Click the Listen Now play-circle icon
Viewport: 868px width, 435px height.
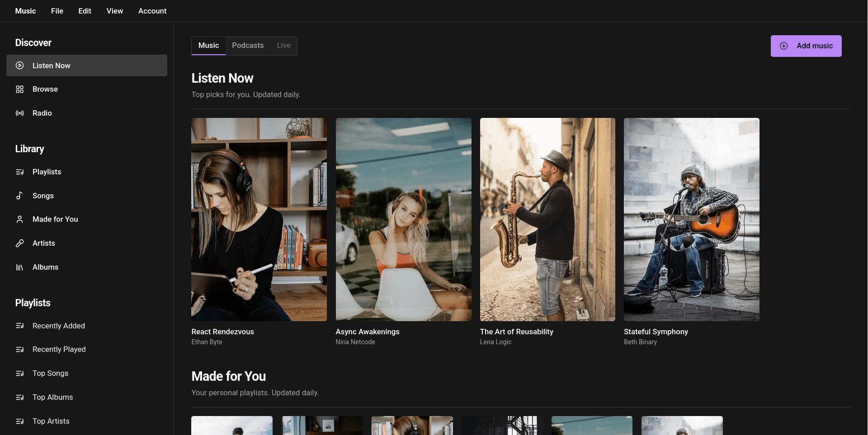[x=19, y=65]
